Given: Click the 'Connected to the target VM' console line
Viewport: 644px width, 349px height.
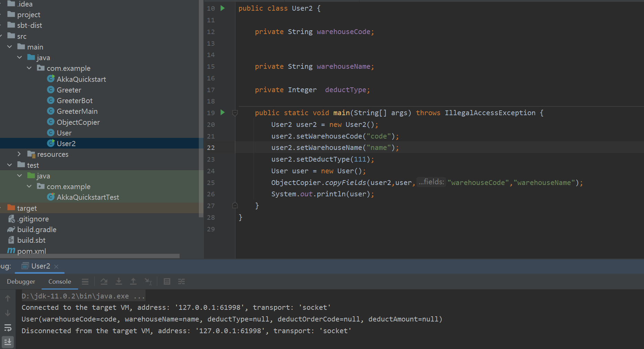Looking at the screenshot, I should 176,307.
